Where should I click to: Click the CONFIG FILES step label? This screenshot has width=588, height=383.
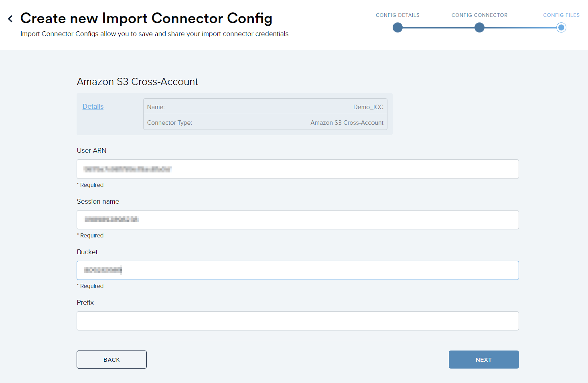(561, 15)
